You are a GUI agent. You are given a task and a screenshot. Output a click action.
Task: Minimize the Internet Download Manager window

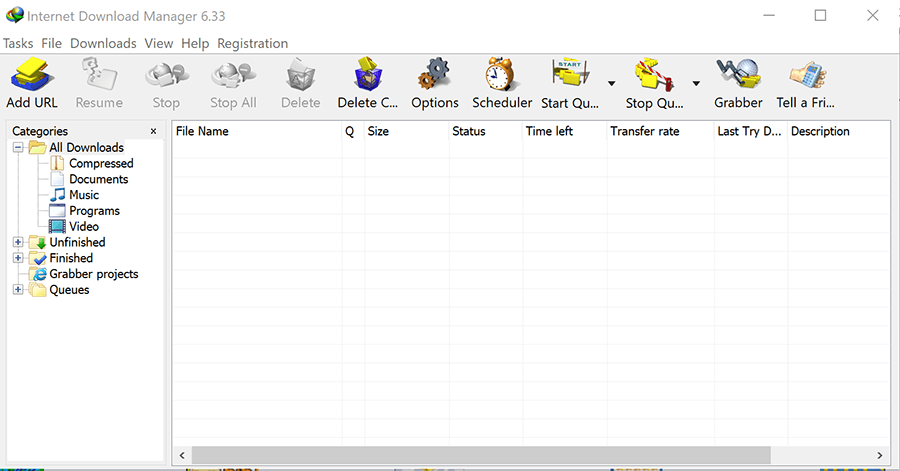pos(769,15)
